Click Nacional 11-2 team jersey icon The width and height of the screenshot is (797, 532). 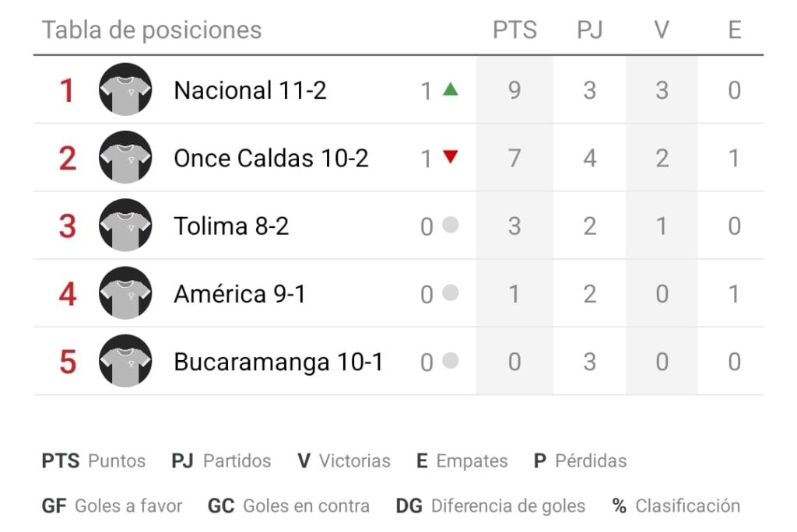(125, 89)
